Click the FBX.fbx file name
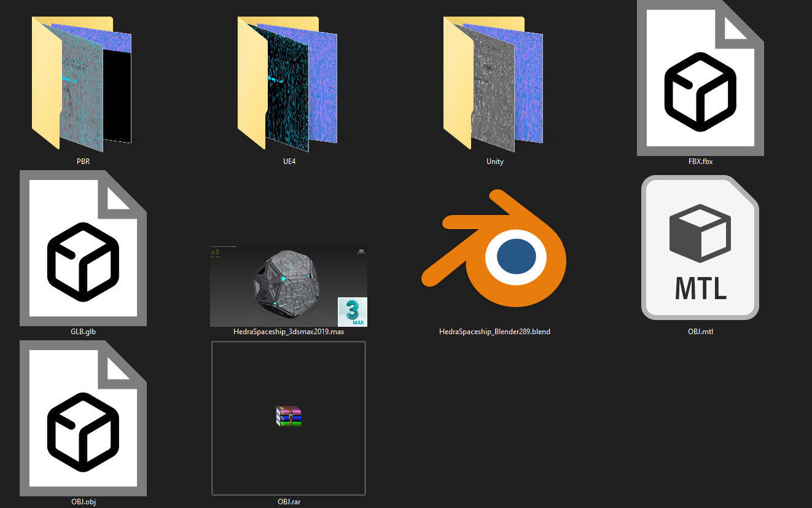Image resolution: width=812 pixels, height=508 pixels. [700, 162]
